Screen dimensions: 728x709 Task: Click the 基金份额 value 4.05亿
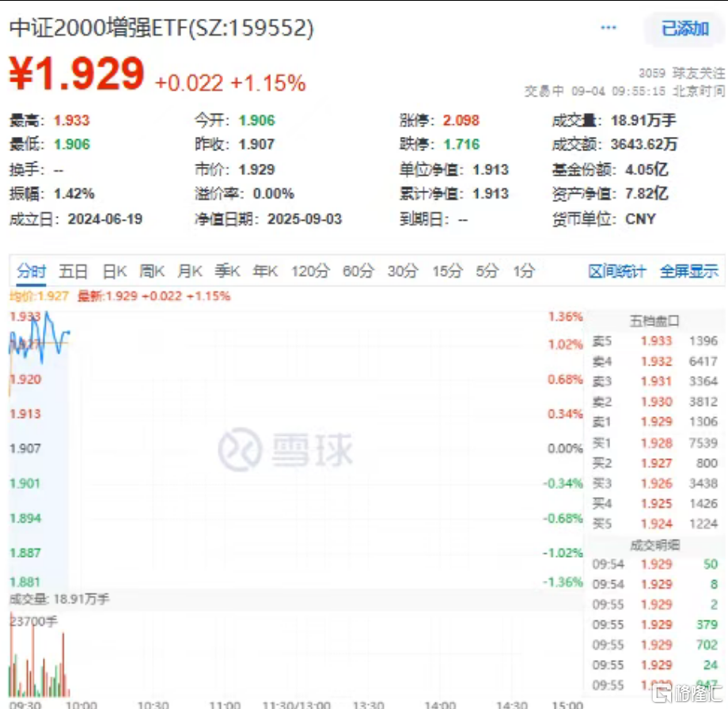click(x=646, y=169)
